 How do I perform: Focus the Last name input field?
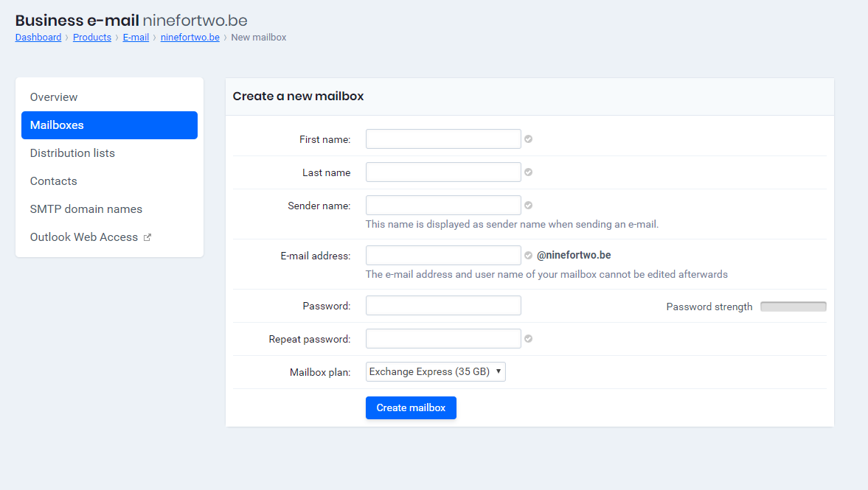coord(443,172)
